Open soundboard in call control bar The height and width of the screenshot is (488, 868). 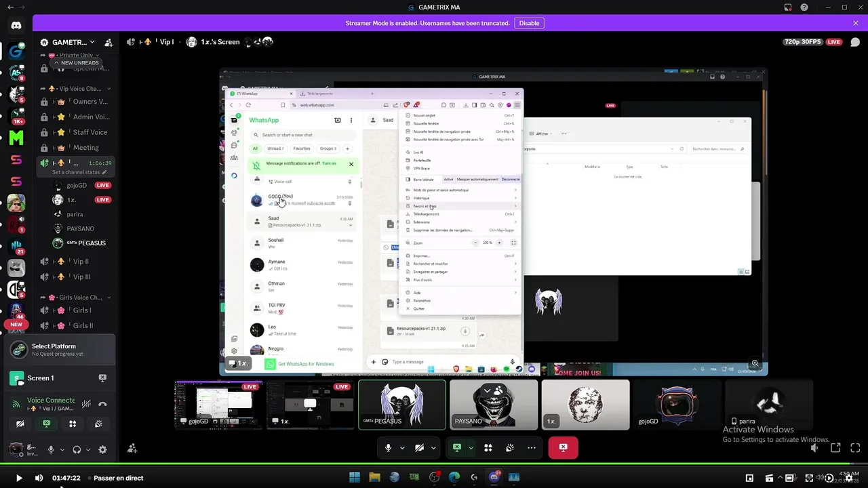click(x=509, y=447)
